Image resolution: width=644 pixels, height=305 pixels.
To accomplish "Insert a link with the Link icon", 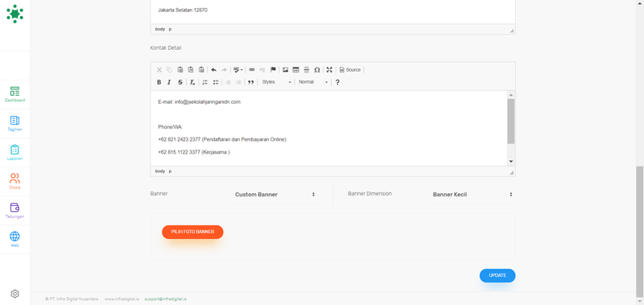I will (252, 70).
